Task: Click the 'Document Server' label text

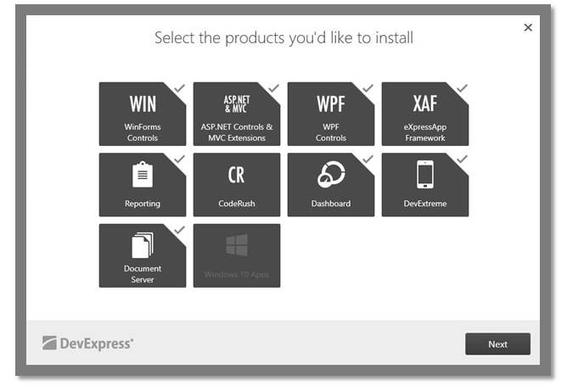Action: tap(143, 274)
